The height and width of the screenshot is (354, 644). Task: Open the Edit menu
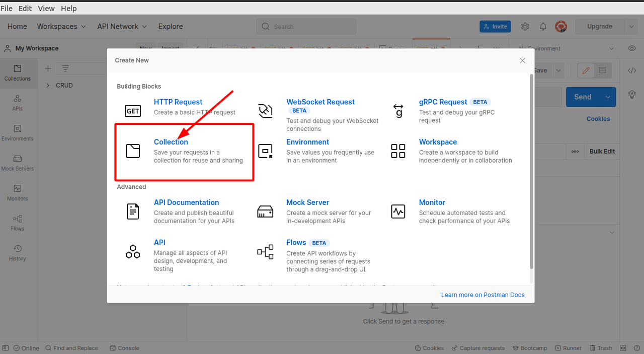click(25, 8)
